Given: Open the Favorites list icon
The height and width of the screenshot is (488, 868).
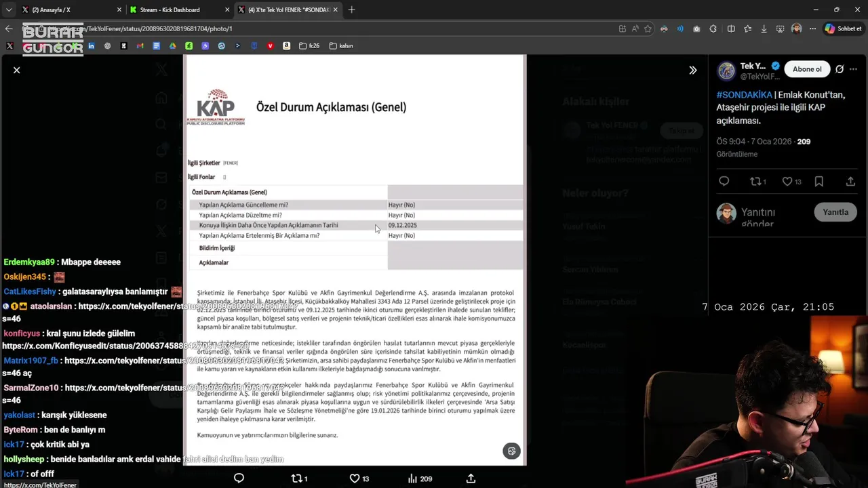Looking at the screenshot, I should [x=747, y=28].
